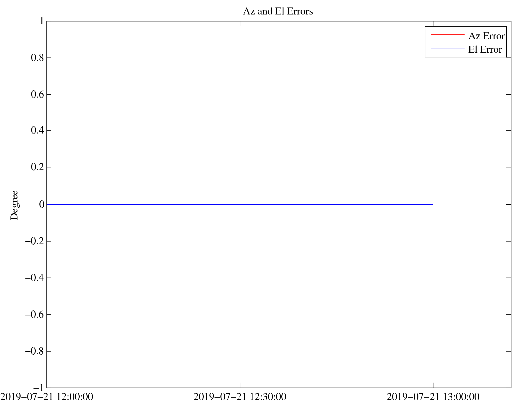Click the 2019-07-21 13:00:00 x-axis label

pyautogui.click(x=433, y=397)
